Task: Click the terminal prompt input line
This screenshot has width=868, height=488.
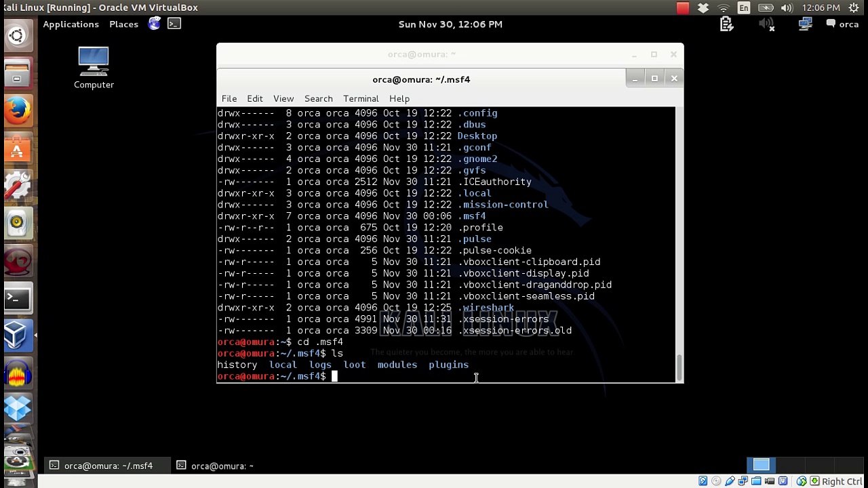Action: (x=446, y=376)
